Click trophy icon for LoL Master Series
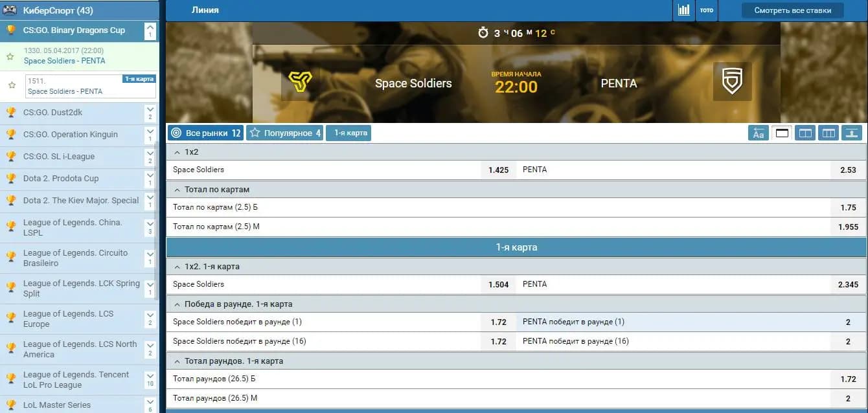 11,405
